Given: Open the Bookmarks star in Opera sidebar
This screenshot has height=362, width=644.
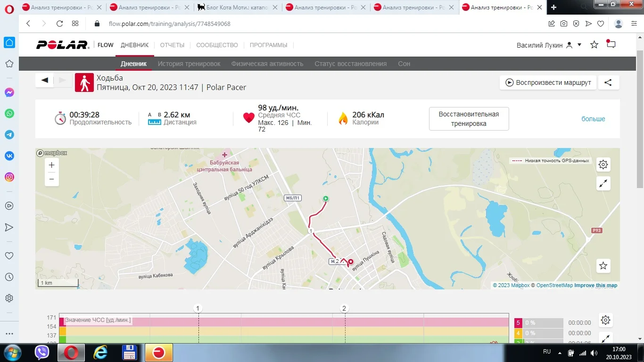Looking at the screenshot, I should [9, 64].
